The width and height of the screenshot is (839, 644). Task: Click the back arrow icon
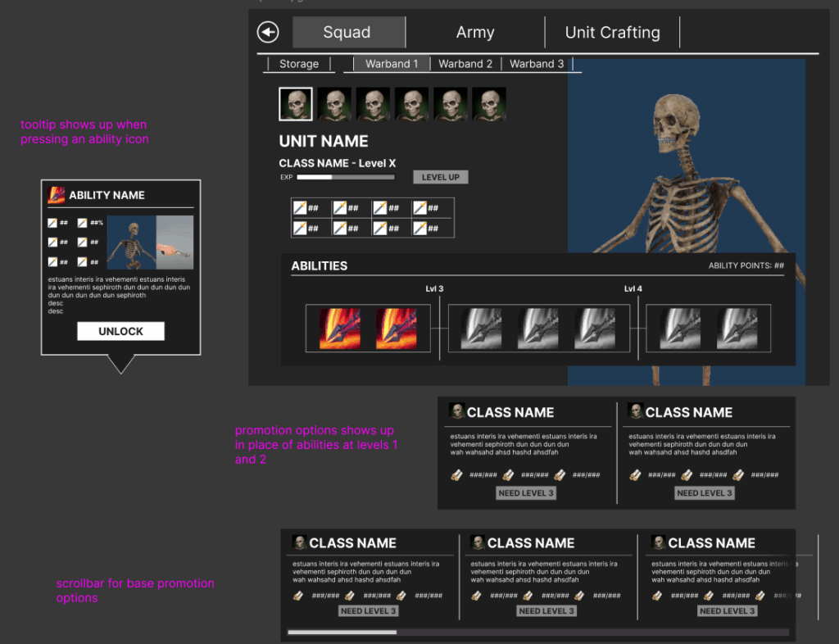pos(268,32)
